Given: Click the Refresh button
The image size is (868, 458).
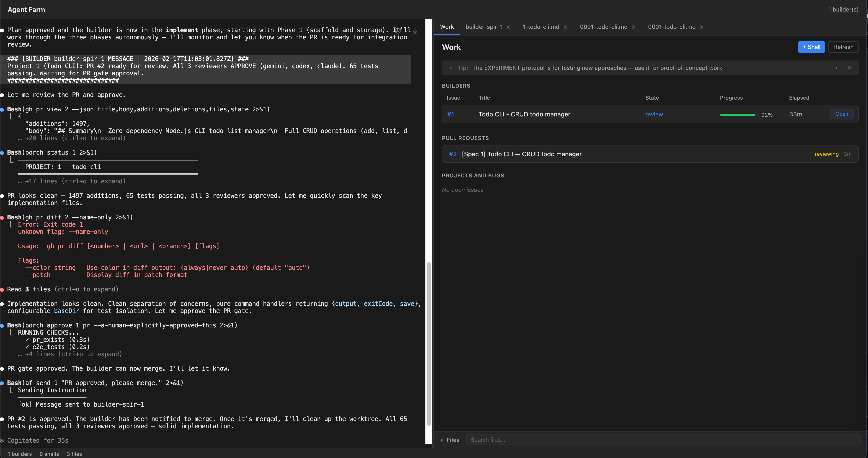Looking at the screenshot, I should (x=843, y=47).
